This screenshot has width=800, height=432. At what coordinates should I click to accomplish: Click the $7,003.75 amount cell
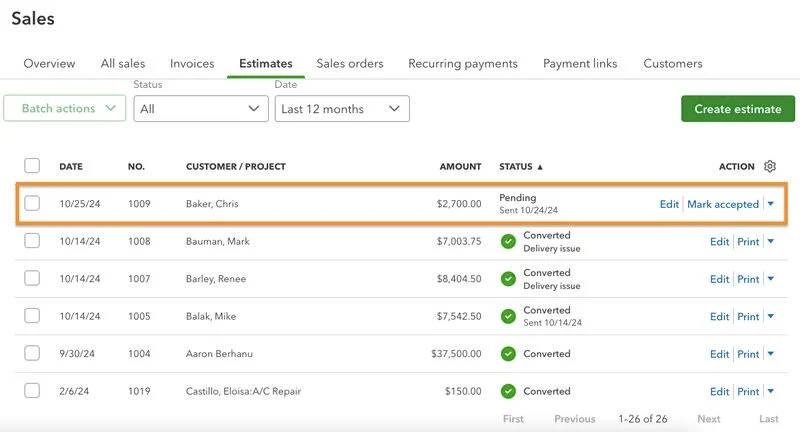point(459,241)
